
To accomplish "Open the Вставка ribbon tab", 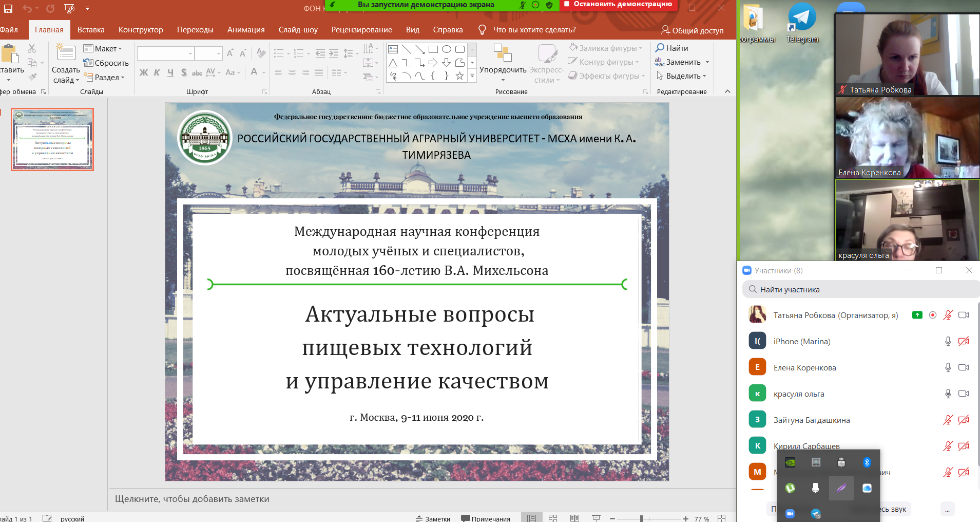I will [91, 30].
